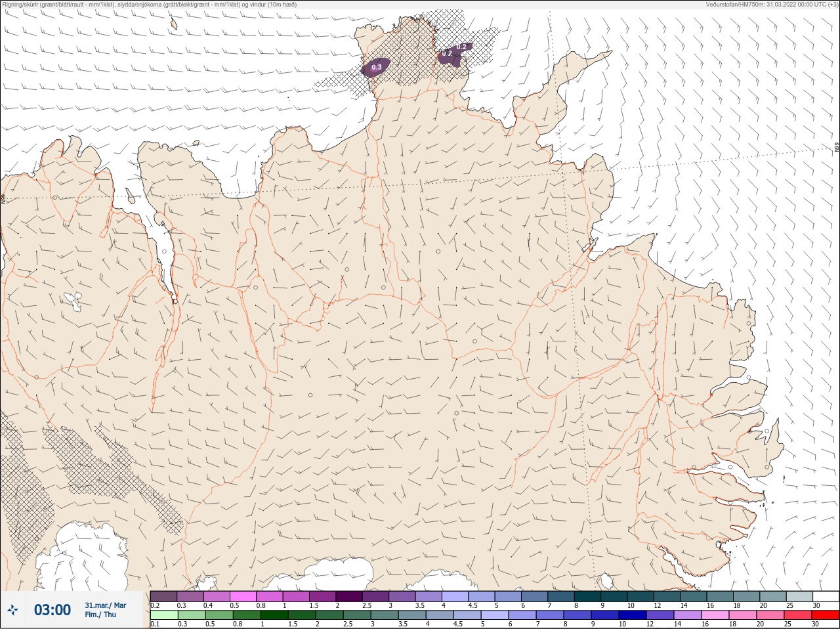
Task: Click the 0.1 value in the legend scale
Action: coord(155,624)
